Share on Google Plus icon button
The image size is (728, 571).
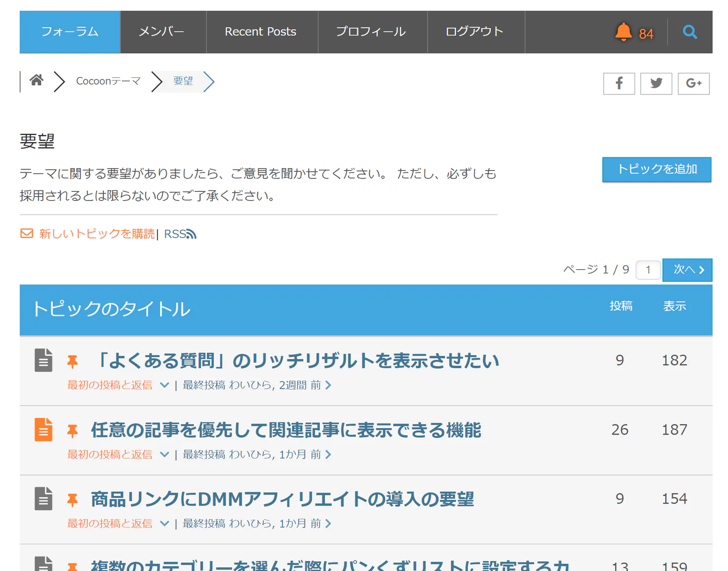pyautogui.click(x=693, y=84)
